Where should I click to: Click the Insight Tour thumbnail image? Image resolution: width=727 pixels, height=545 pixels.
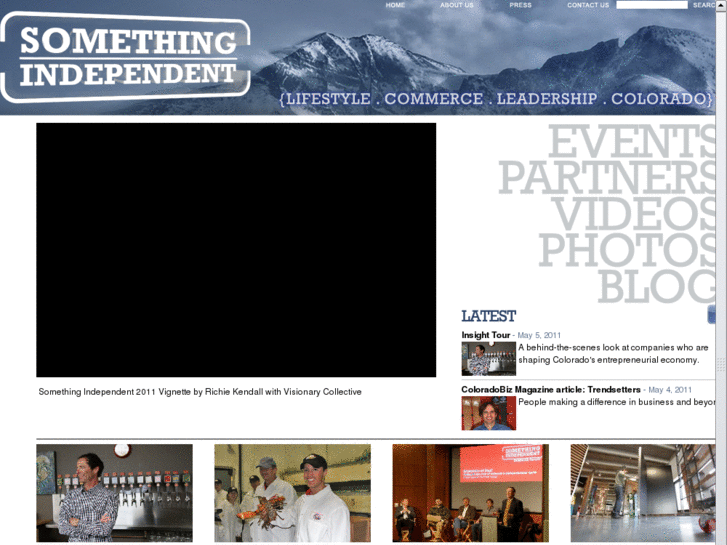click(x=488, y=359)
